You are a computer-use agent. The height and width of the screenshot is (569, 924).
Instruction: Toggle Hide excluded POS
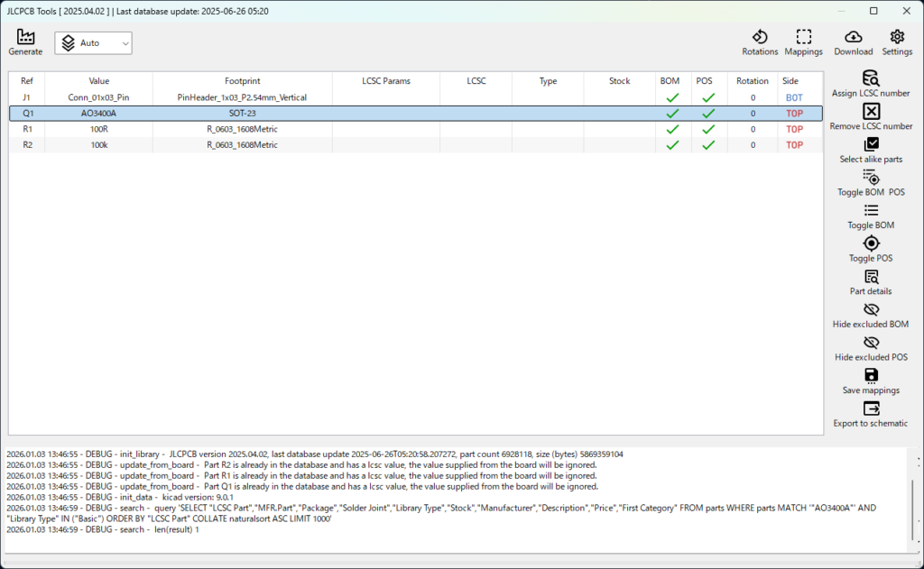click(x=871, y=343)
